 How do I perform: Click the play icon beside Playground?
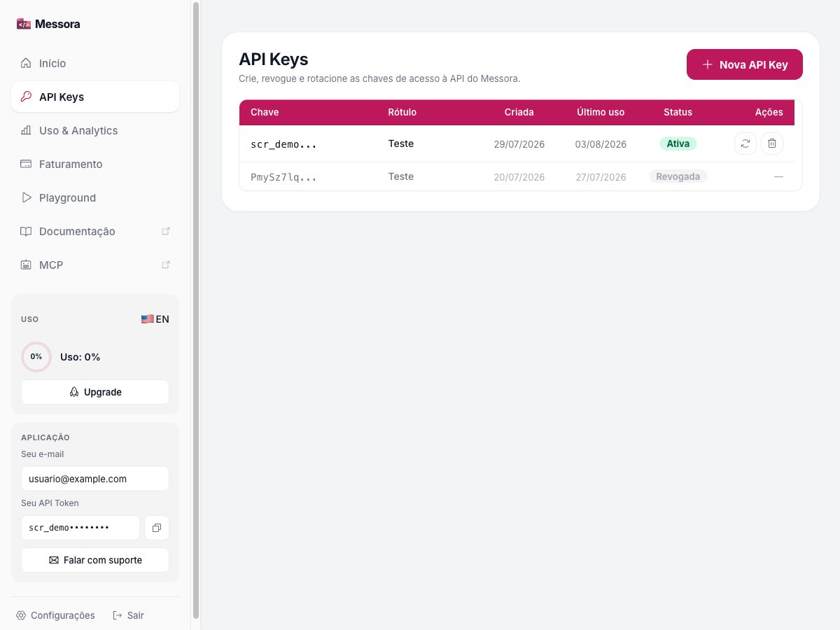click(x=26, y=197)
